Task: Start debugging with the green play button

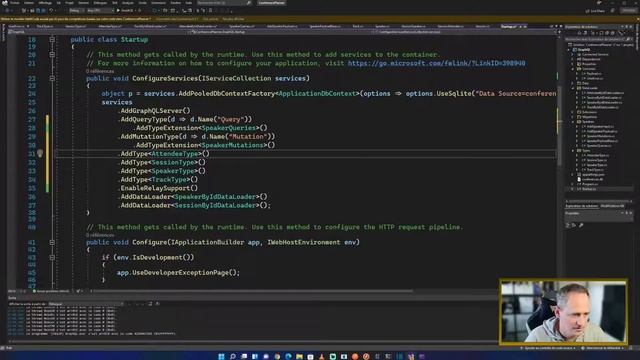Action: coord(118,11)
